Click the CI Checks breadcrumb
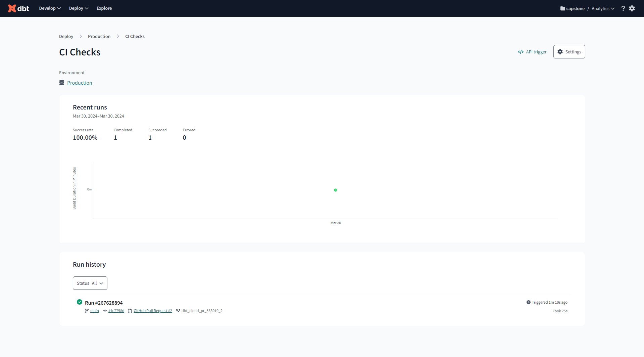The image size is (644, 357). [x=135, y=36]
